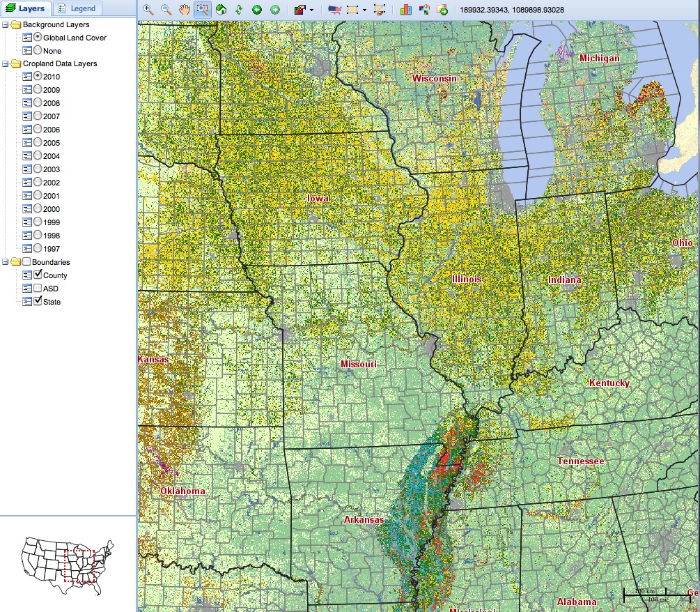The image size is (700, 612).
Task: Select the zoom out tool
Action: tap(166, 9)
